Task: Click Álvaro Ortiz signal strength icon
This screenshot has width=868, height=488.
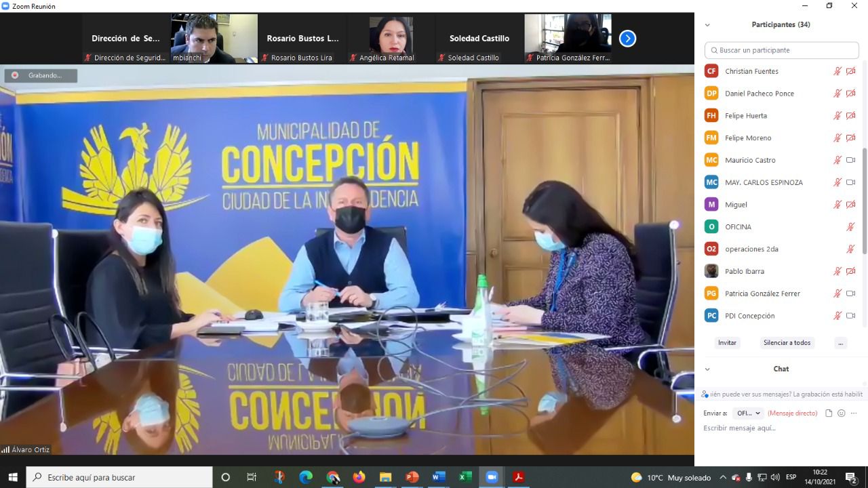Action: pos(5,449)
